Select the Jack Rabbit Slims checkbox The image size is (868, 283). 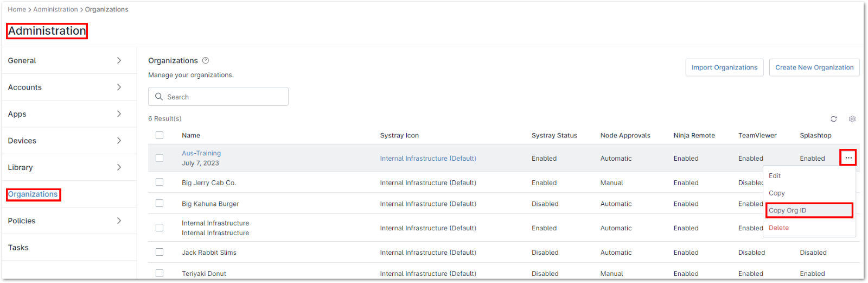tap(159, 252)
